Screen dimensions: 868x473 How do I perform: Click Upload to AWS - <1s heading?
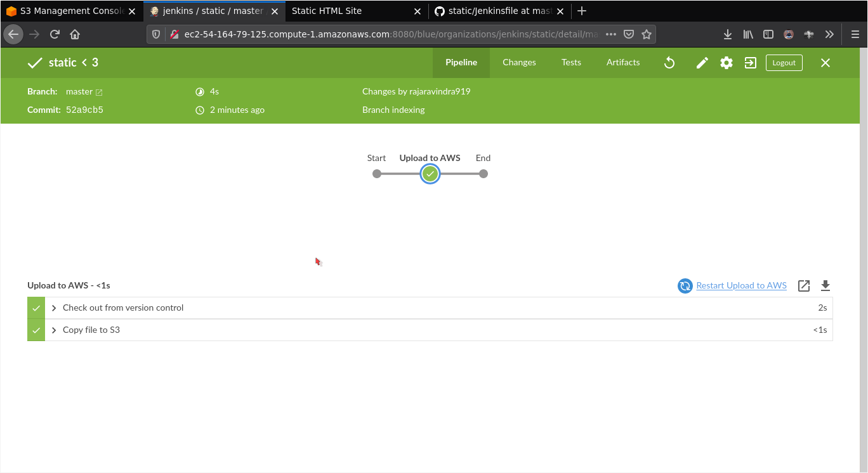pos(69,285)
